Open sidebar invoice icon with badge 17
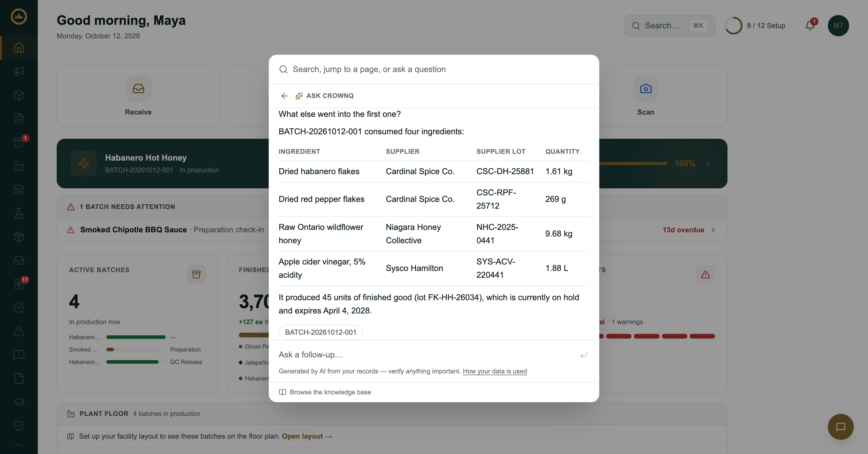This screenshot has width=868, height=454. pos(19,284)
